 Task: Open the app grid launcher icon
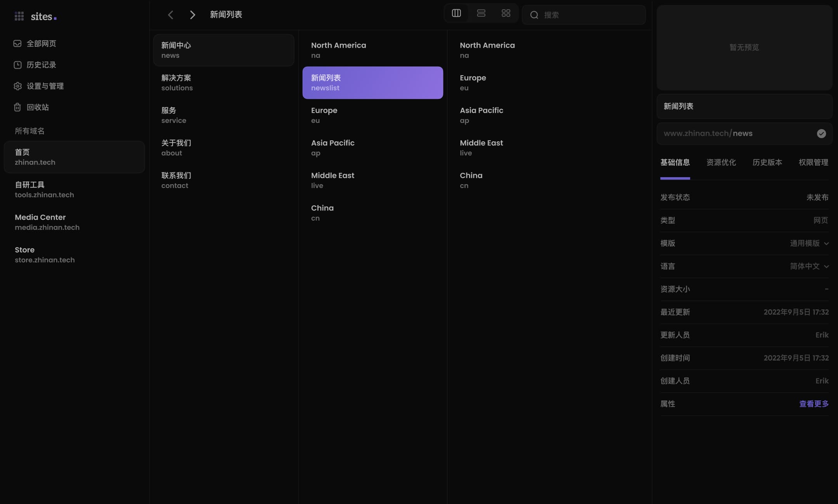tap(19, 16)
